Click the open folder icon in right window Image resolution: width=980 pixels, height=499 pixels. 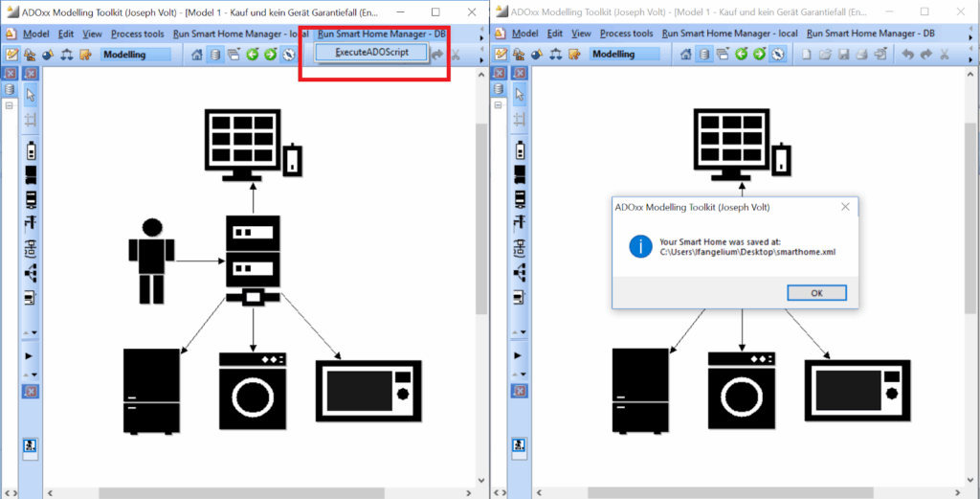pos(825,55)
